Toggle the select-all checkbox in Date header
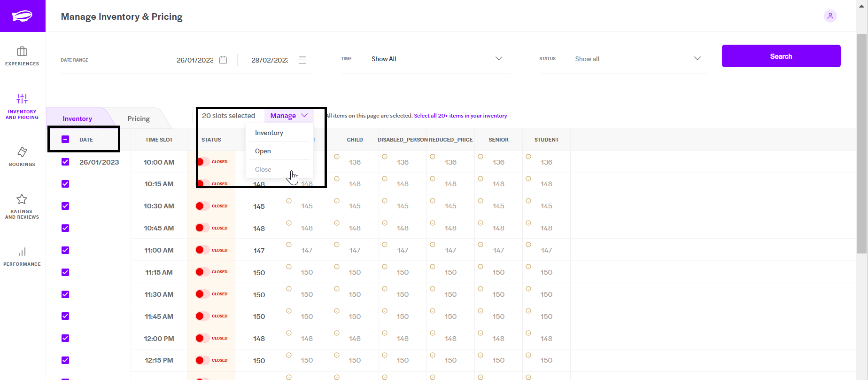 coord(65,139)
